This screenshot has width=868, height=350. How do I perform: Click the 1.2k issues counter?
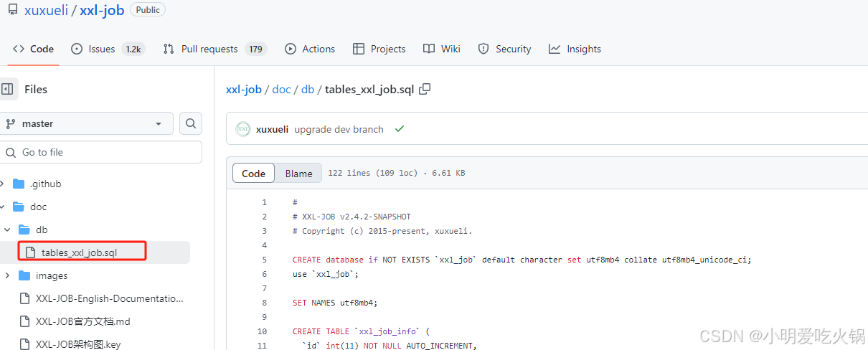coord(133,49)
